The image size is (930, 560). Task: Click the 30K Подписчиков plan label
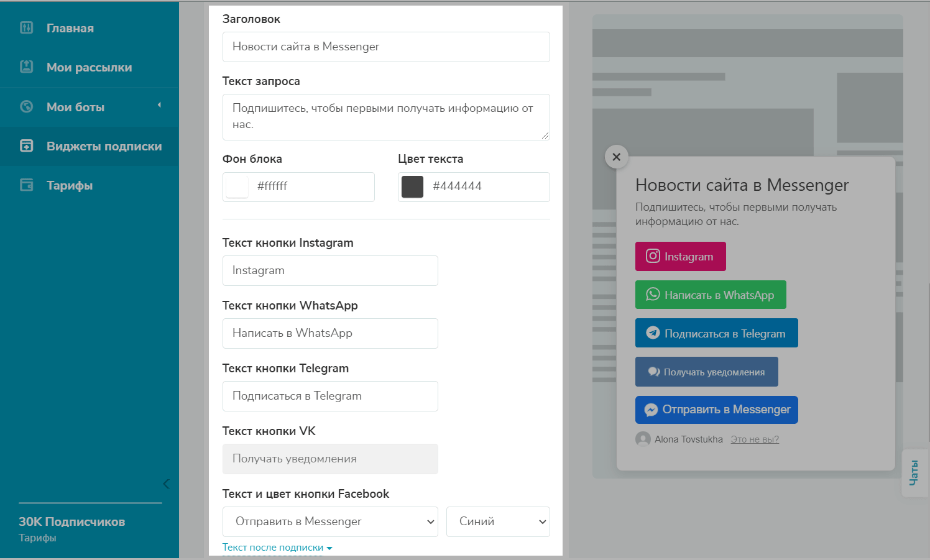[71, 521]
